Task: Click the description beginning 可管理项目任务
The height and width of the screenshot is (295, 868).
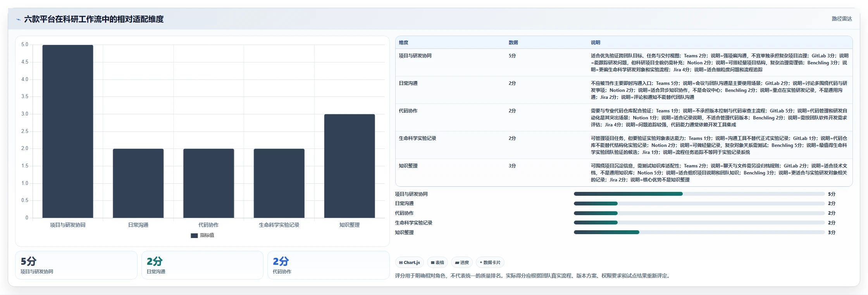Action: [720, 145]
